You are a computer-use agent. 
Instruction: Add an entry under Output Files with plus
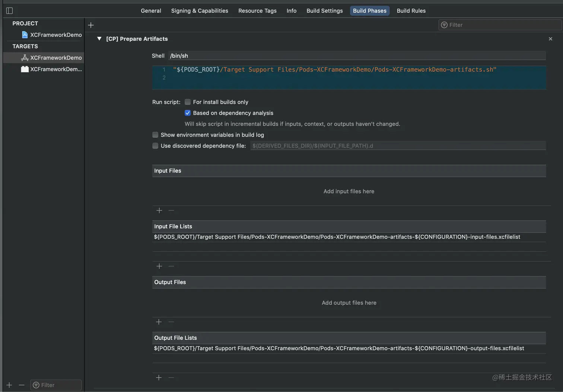click(x=159, y=322)
